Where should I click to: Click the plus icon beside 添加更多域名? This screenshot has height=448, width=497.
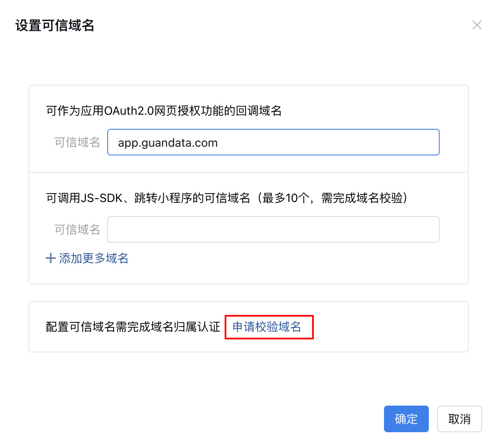[51, 258]
